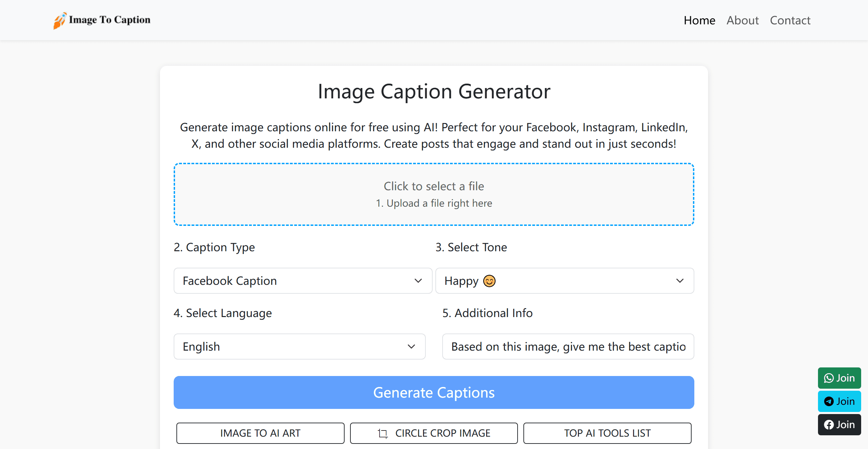The image size is (868, 449).
Task: Click the rocket logo icon
Action: point(59,21)
